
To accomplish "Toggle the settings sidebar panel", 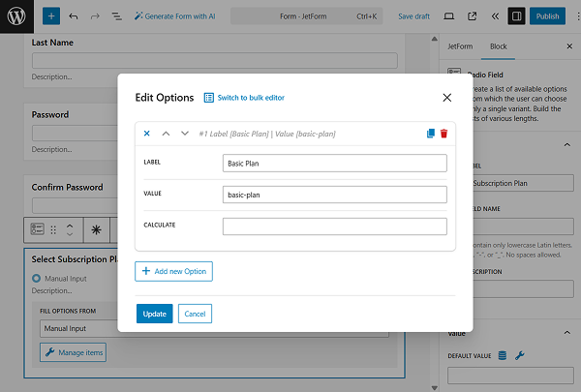I will 516,16.
